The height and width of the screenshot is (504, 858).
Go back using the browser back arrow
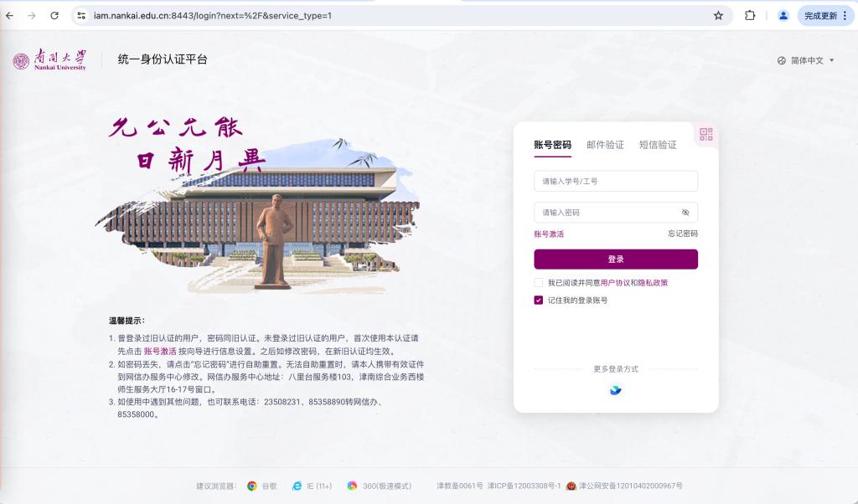pos(10,16)
